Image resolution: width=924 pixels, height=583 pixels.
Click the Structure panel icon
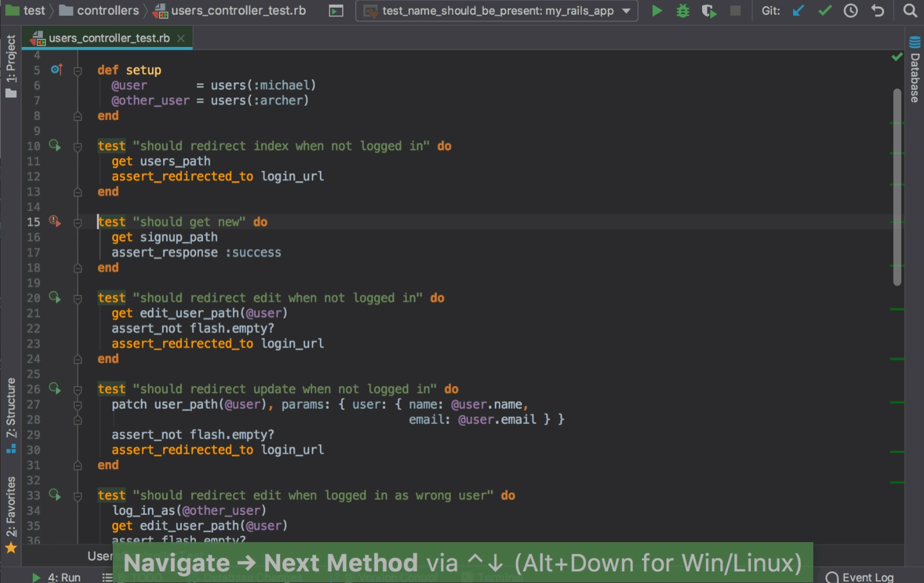[11, 449]
